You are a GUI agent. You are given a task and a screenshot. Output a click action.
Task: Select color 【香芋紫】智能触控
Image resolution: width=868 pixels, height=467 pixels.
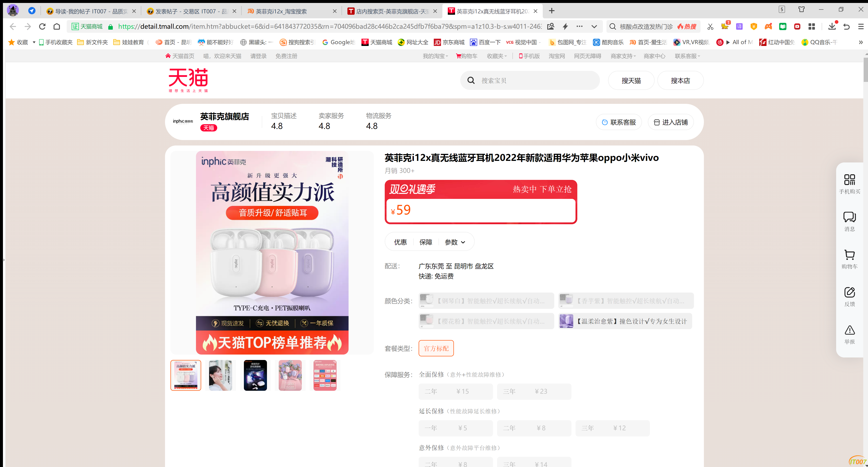click(x=626, y=300)
